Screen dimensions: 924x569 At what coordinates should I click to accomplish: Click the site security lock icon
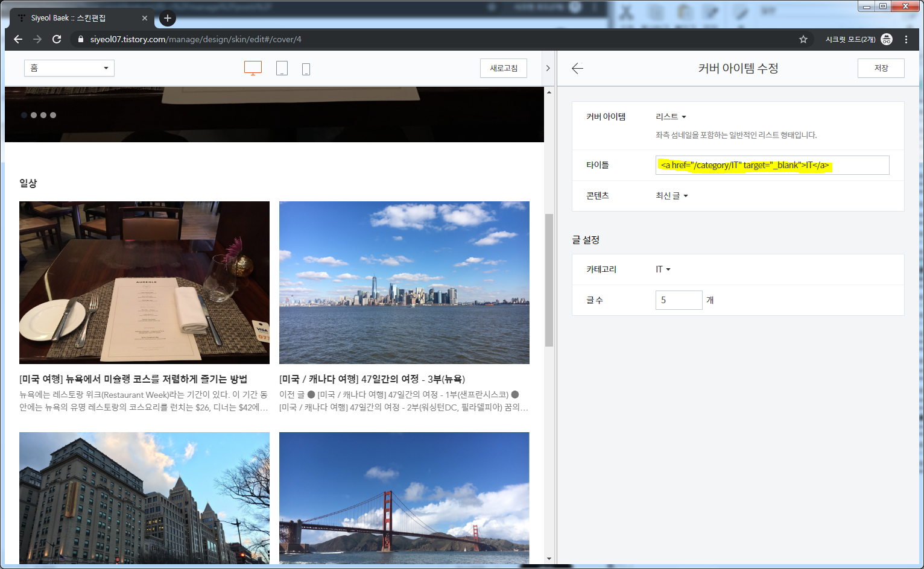click(x=80, y=39)
